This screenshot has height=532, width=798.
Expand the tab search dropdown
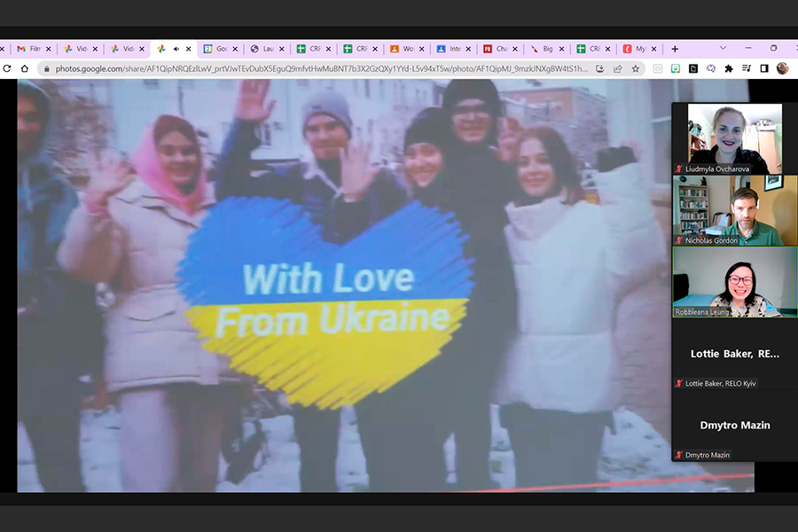pyautogui.click(x=723, y=49)
